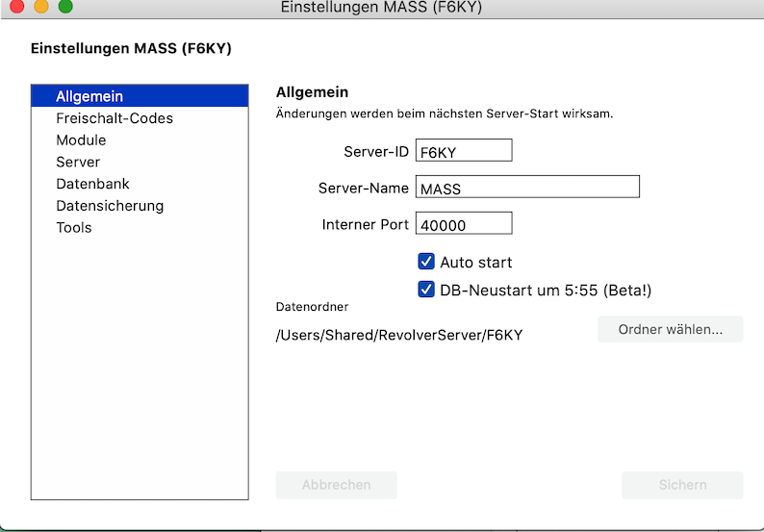
Task: Open the Freischalt-Codes settings section
Action: click(x=115, y=118)
